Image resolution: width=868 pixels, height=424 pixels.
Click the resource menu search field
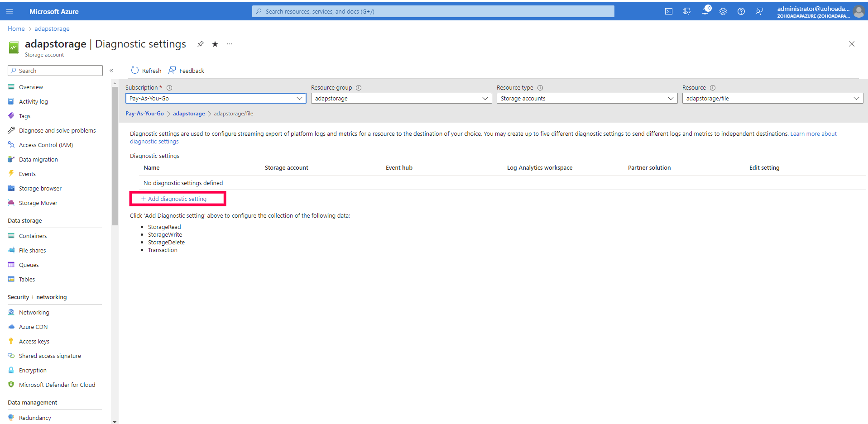54,71
